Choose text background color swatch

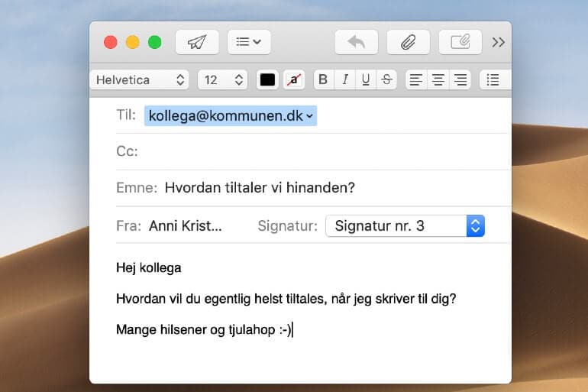[294, 79]
